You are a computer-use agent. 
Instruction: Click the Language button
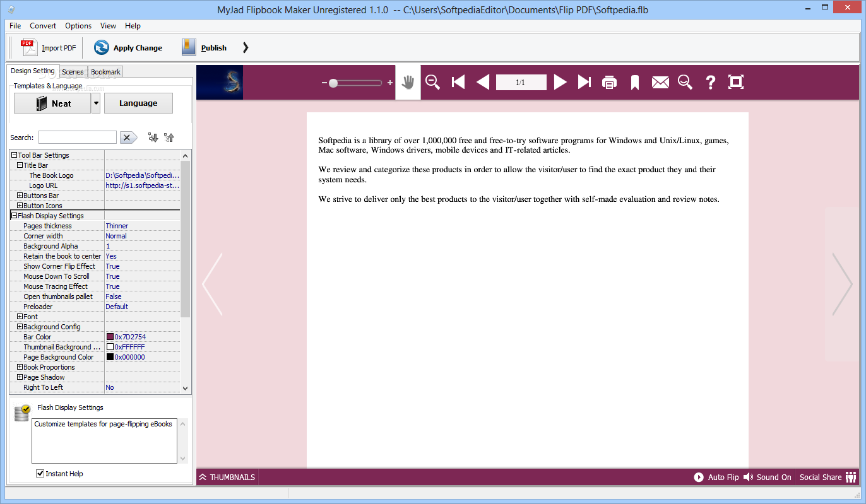(138, 103)
